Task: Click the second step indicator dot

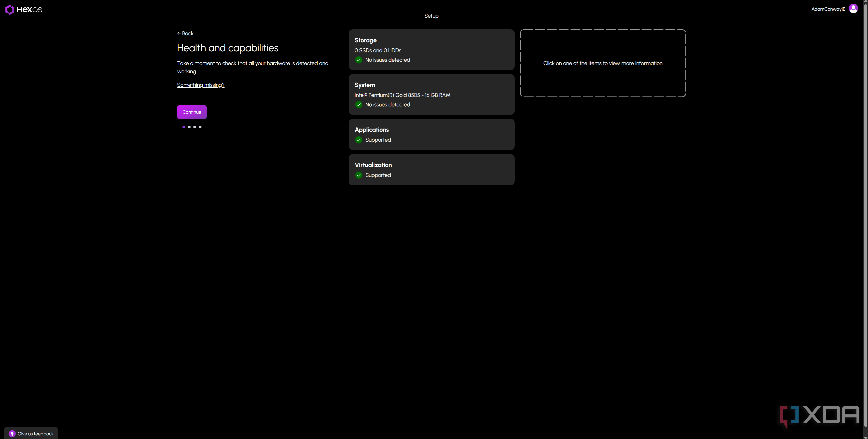Action: (x=189, y=127)
